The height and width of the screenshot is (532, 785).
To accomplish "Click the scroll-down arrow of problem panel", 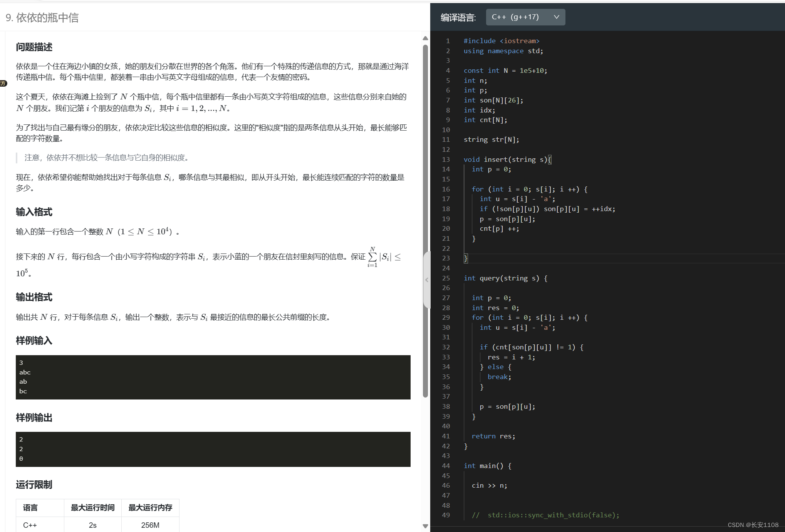I will (425, 526).
